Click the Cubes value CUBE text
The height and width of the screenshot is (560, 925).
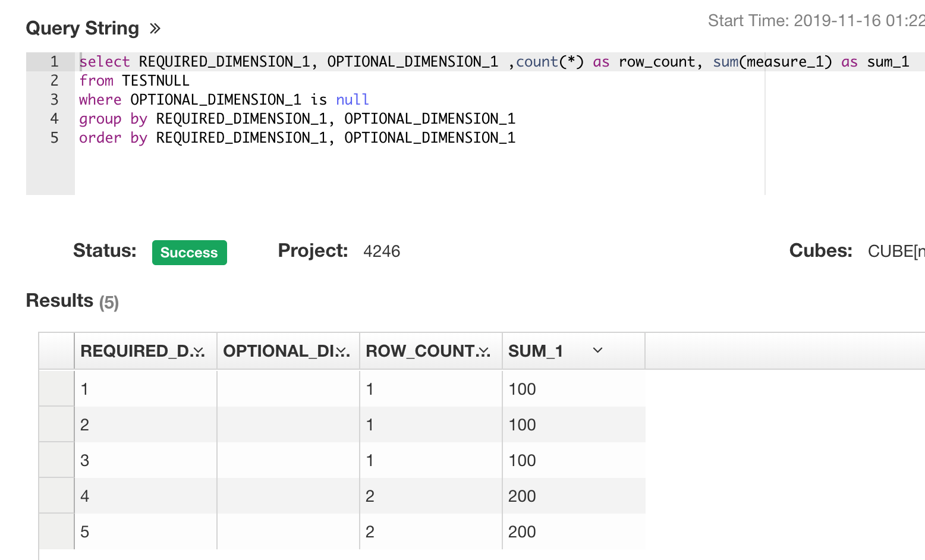(896, 251)
